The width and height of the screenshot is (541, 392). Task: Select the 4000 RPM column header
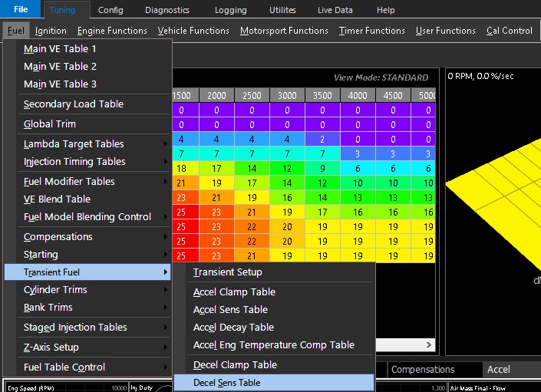click(x=358, y=95)
